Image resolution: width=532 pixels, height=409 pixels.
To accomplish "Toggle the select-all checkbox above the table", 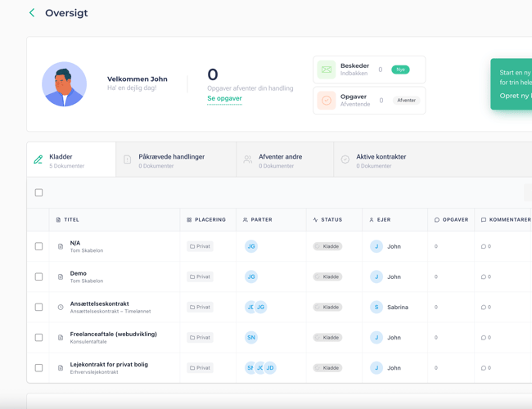I will point(38,192).
